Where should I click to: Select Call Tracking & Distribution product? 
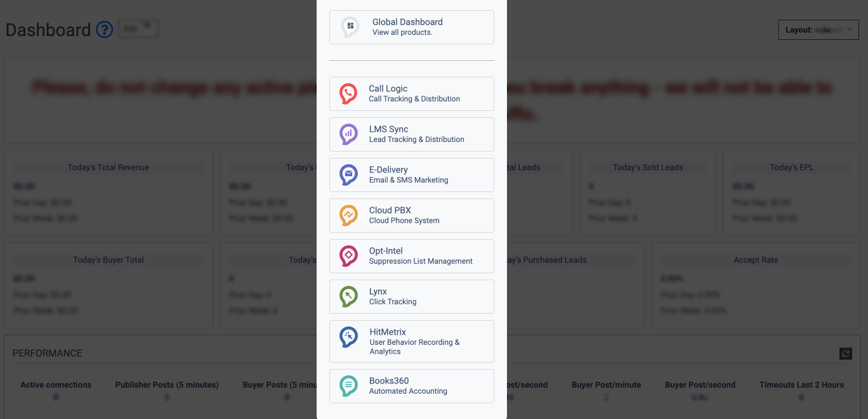pos(414,99)
